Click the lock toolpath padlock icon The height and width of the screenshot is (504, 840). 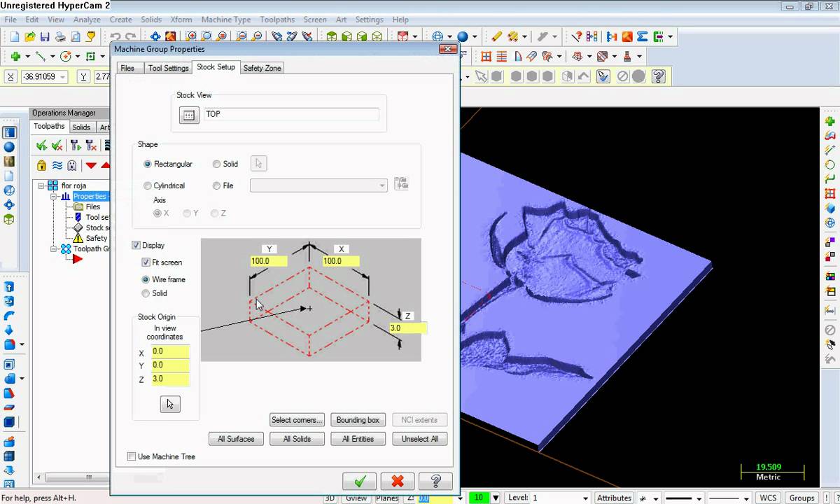point(41,166)
